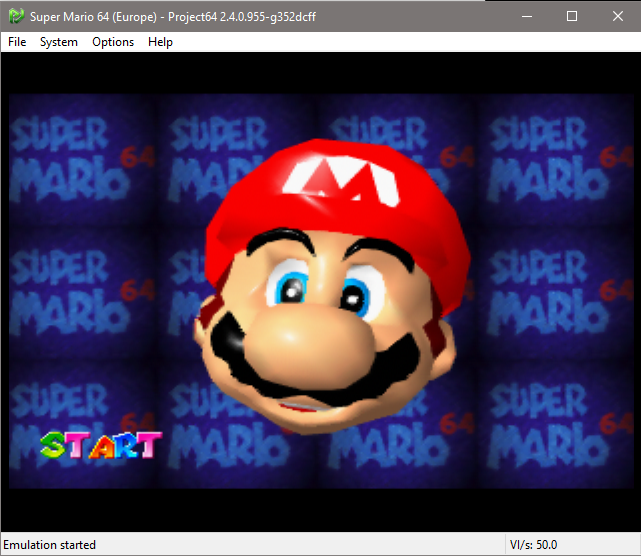Open the Help menu
The height and width of the screenshot is (556, 641).
tap(160, 42)
